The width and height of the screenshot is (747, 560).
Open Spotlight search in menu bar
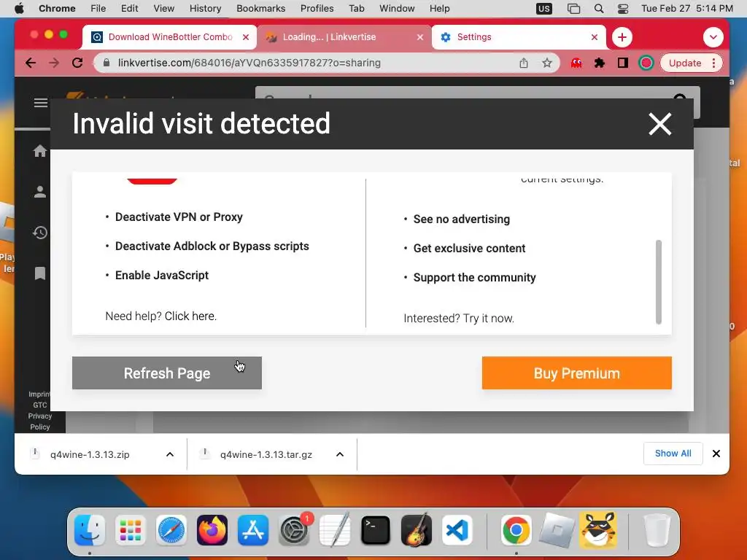[599, 9]
